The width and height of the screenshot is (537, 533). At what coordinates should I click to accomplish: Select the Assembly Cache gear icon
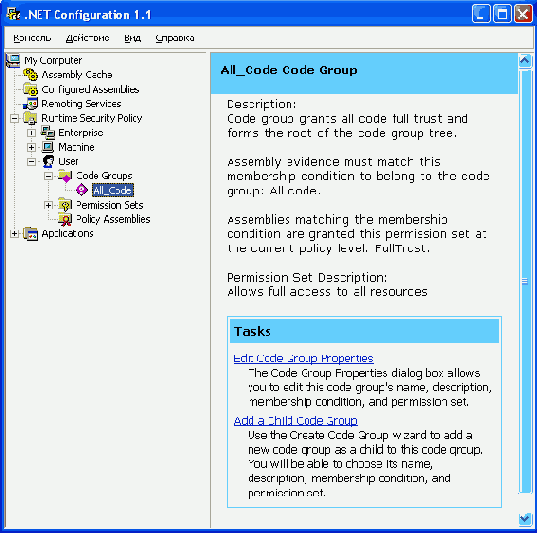[30, 74]
